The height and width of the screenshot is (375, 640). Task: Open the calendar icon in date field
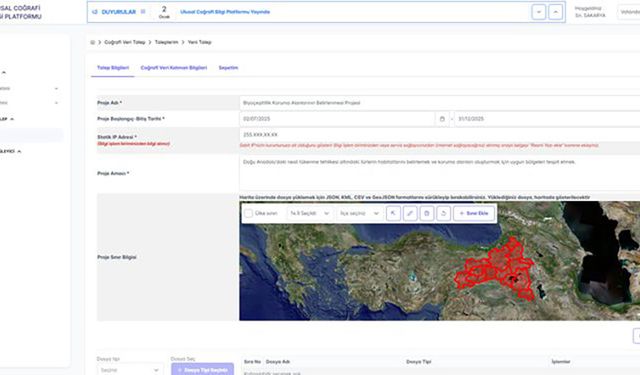(442, 119)
